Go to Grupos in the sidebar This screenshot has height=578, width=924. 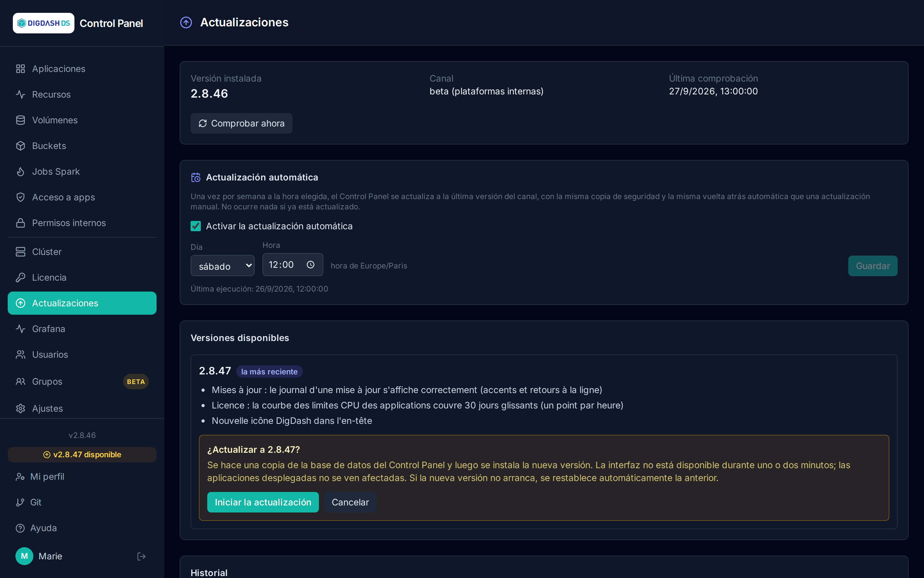pyautogui.click(x=82, y=381)
